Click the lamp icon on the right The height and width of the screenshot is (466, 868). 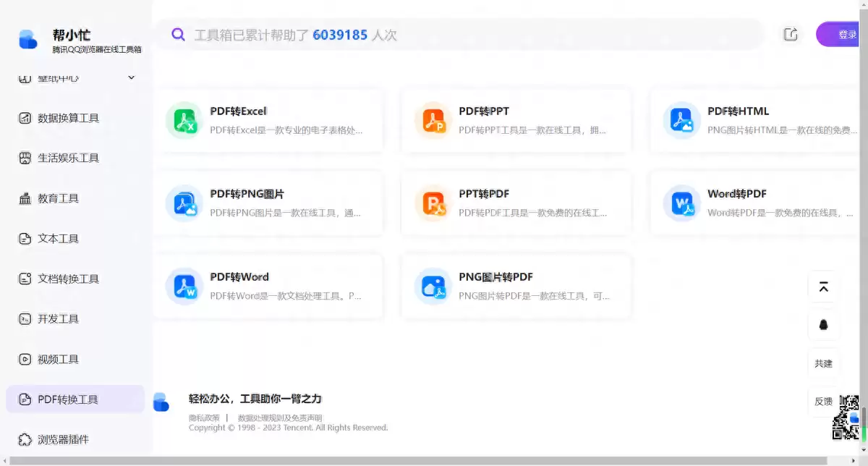823,325
